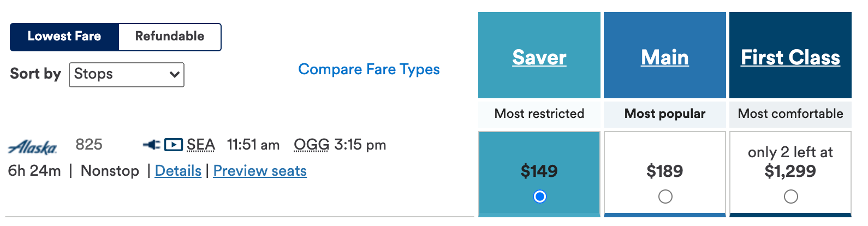Click the OGG airport code
868x226 pixels.
tap(311, 145)
